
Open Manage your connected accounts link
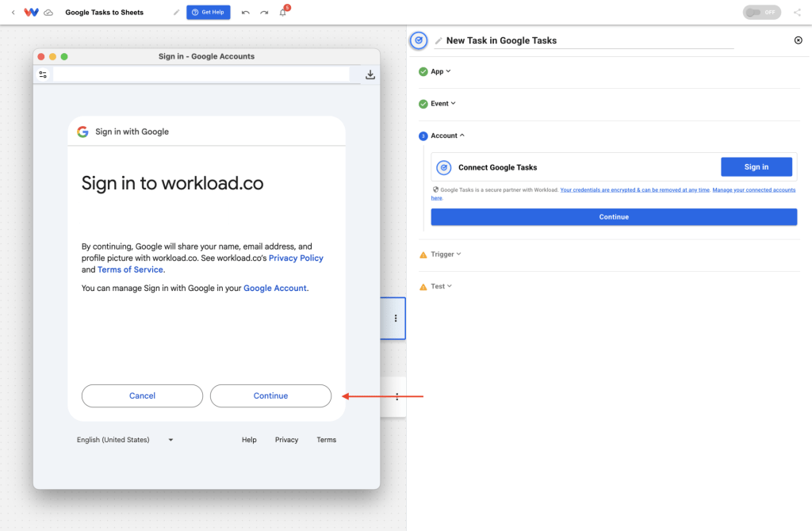753,190
